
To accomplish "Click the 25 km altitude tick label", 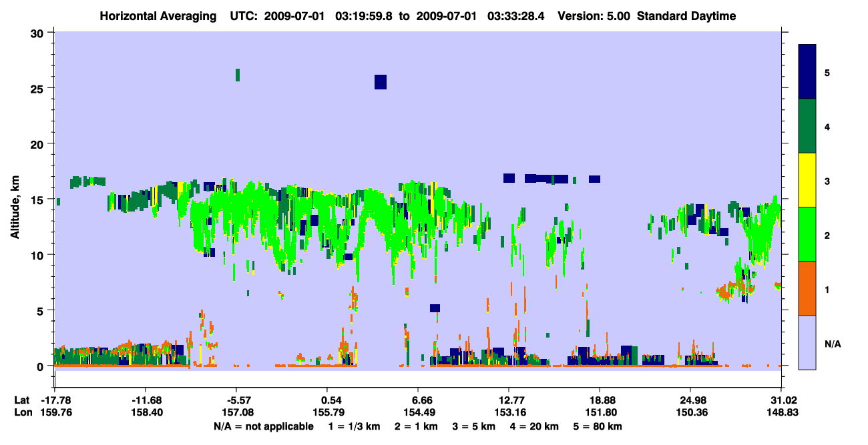I will 38,88.
